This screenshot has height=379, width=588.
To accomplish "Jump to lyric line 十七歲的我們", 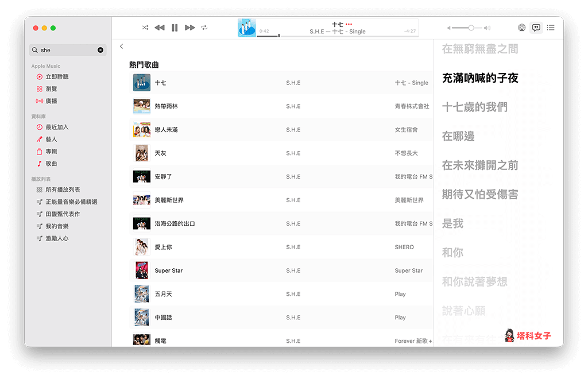I will click(475, 107).
